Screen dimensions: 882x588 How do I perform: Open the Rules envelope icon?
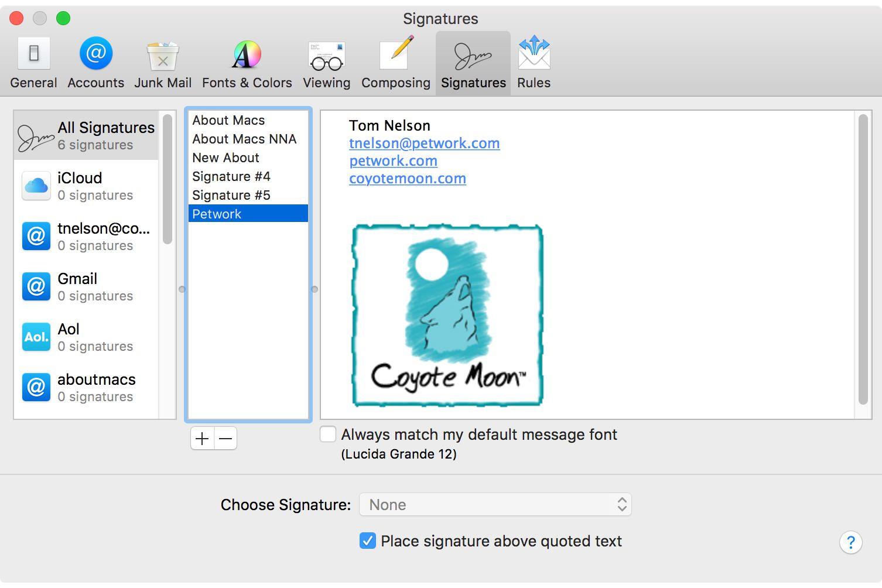click(534, 53)
